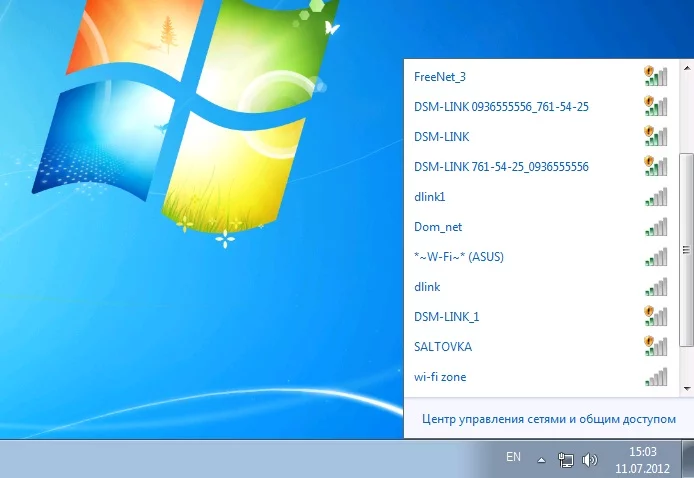Click signal icon for *~W-Fi~* (ASUS)
This screenshot has width=694, height=478.
pyautogui.click(x=655, y=257)
